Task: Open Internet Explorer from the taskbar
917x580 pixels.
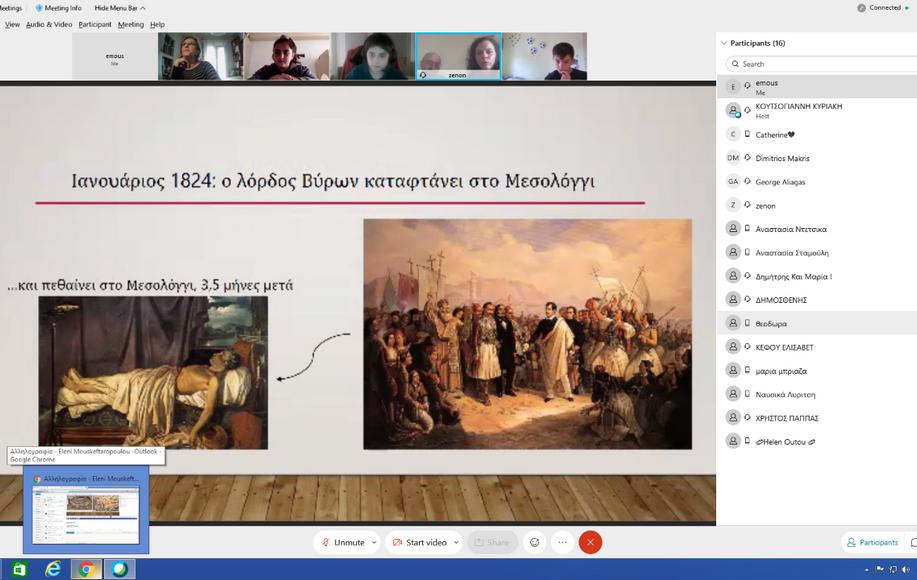Action: tap(53, 569)
